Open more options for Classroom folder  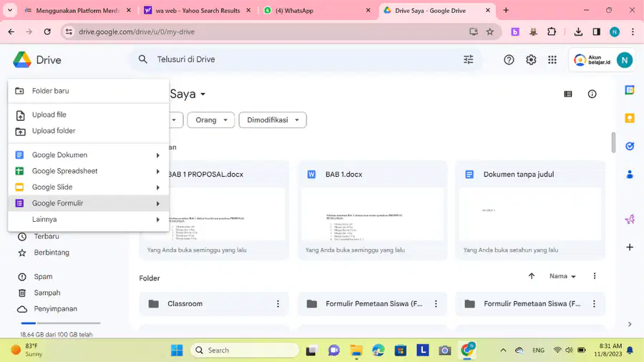[278, 304]
